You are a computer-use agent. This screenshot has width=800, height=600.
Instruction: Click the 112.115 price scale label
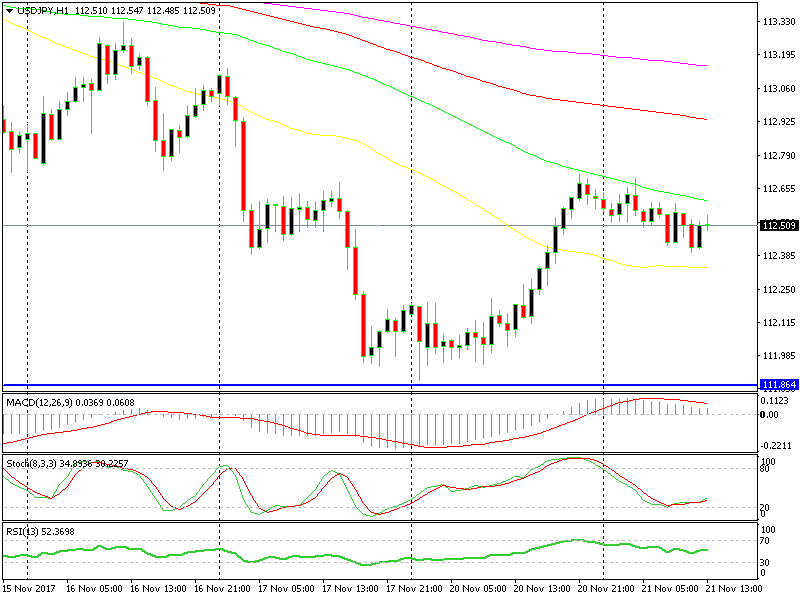(779, 322)
